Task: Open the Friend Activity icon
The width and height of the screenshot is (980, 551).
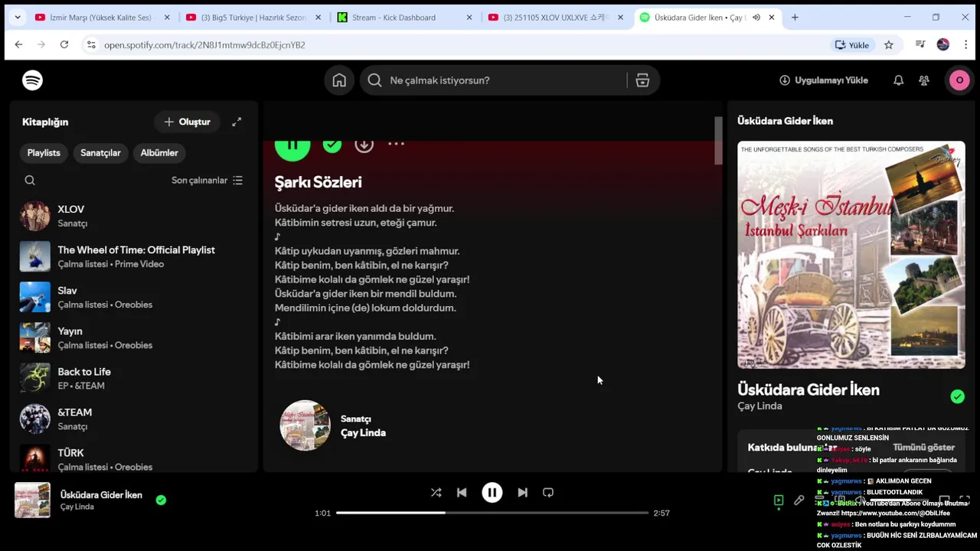Action: point(924,80)
